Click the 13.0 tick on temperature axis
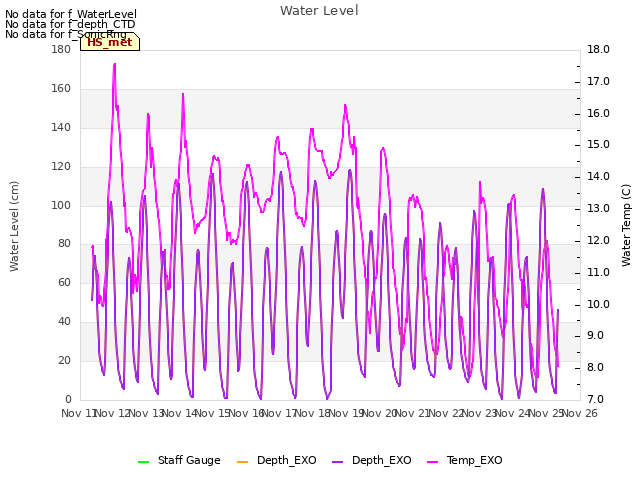The height and width of the screenshot is (480, 640). pos(598,208)
